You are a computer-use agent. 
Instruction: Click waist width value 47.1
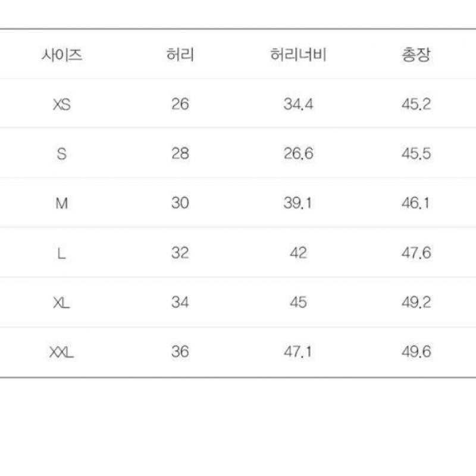(x=298, y=352)
